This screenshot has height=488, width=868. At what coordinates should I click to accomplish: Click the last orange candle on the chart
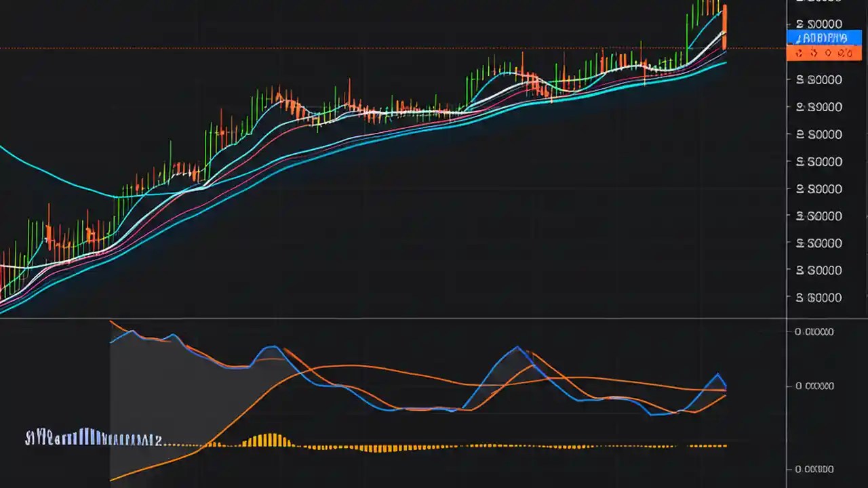point(724,34)
